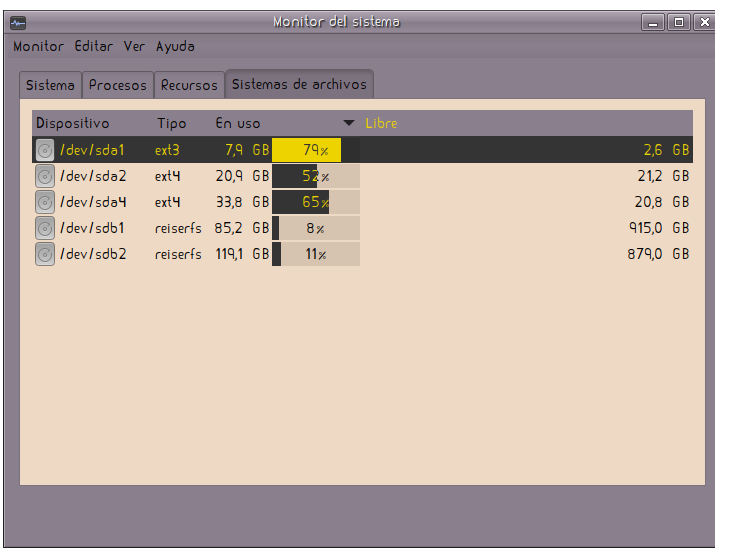Viewport: 732px width, 558px height.
Task: Minimize the Monitor del sistema window
Action: point(653,22)
